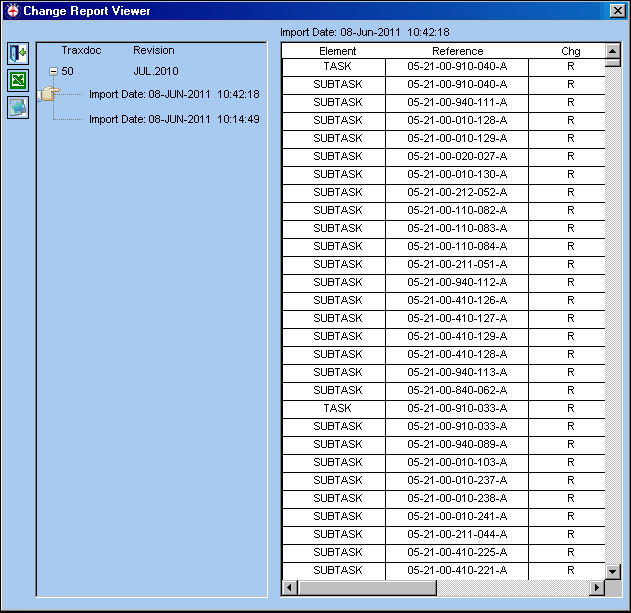The height and width of the screenshot is (613, 631).
Task: Select TASK cell for 05-21-00-910-040-A
Action: pyautogui.click(x=334, y=67)
